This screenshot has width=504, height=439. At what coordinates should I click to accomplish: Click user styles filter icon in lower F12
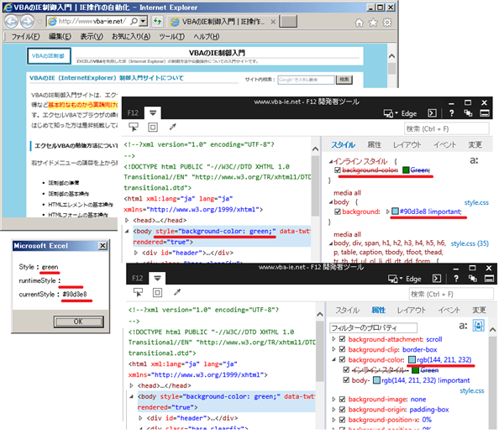pyautogui.click(x=478, y=326)
